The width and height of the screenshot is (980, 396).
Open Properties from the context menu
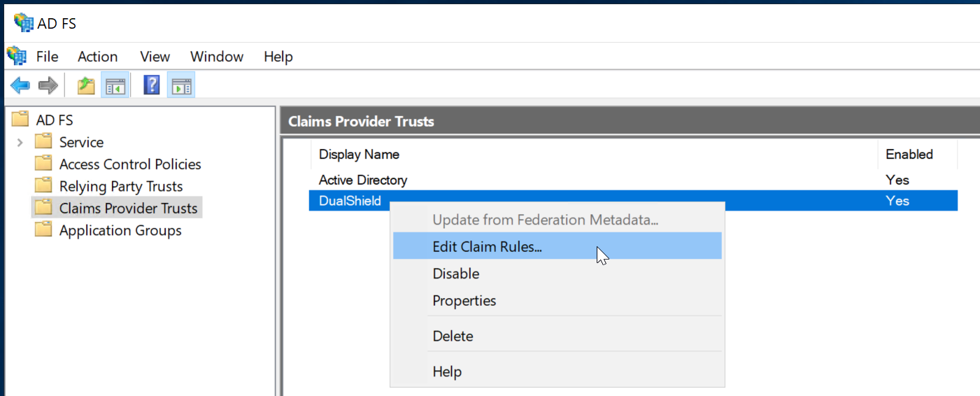(464, 301)
